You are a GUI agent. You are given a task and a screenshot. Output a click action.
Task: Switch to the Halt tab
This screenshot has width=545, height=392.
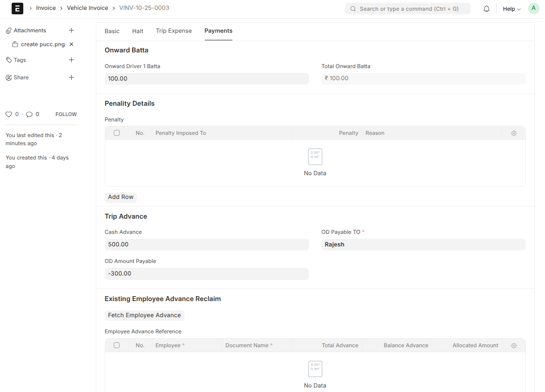137,31
